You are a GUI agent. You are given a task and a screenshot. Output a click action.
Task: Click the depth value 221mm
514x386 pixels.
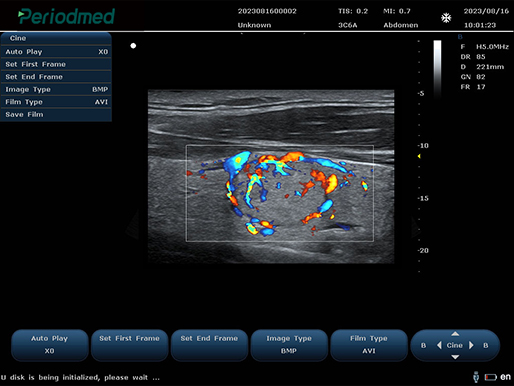[x=490, y=67]
